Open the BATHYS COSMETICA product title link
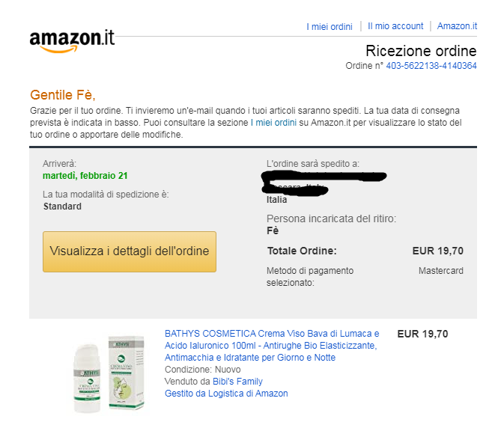The image size is (504, 428). (x=272, y=346)
